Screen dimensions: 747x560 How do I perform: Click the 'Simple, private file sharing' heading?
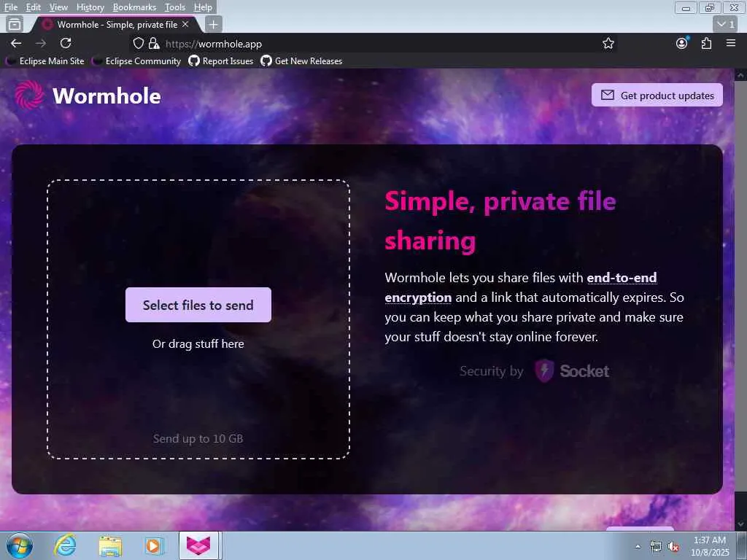(x=500, y=221)
